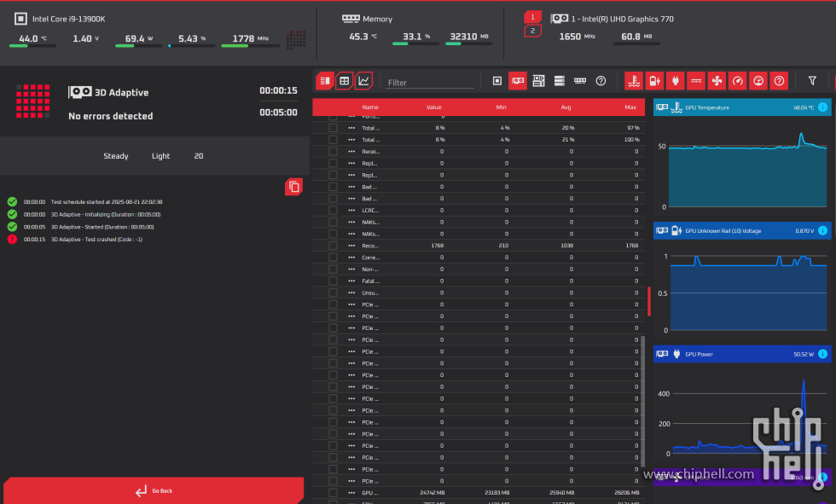Toggle the GPU sensor source filter
The image size is (836, 504).
tap(518, 81)
